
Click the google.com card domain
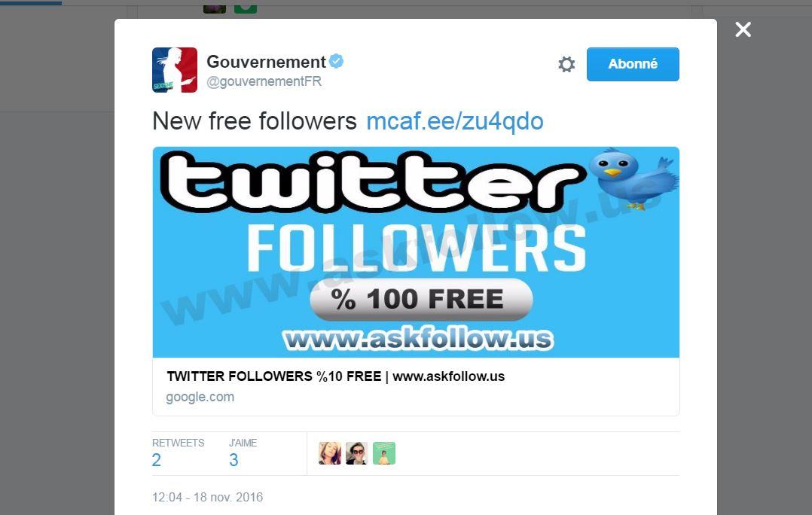click(200, 397)
